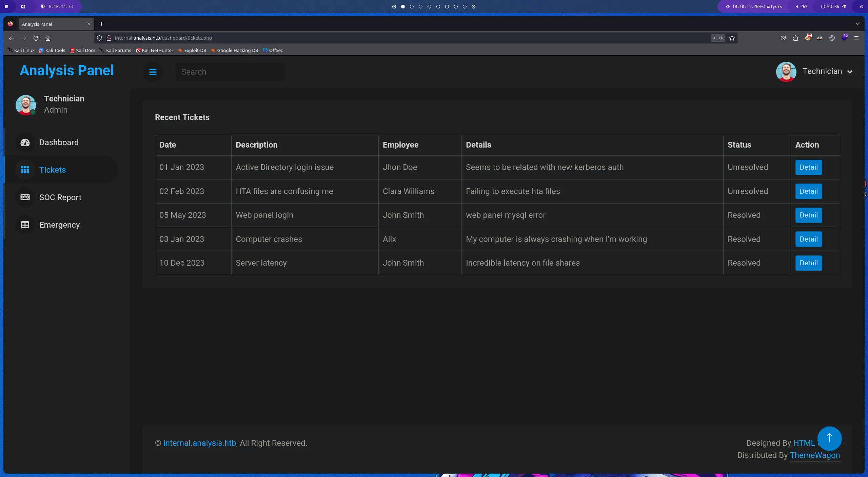Click the Emergency table icon

tap(25, 225)
